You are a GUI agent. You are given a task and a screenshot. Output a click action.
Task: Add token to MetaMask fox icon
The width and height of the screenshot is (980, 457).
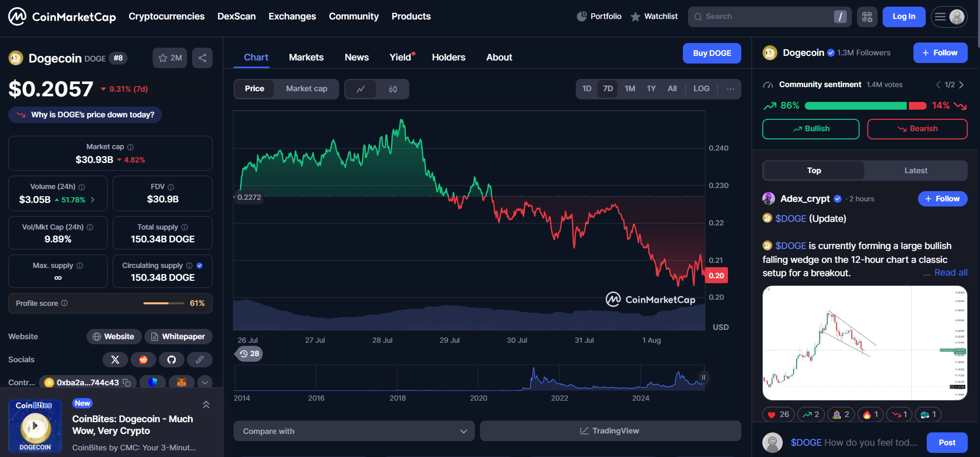click(x=181, y=382)
